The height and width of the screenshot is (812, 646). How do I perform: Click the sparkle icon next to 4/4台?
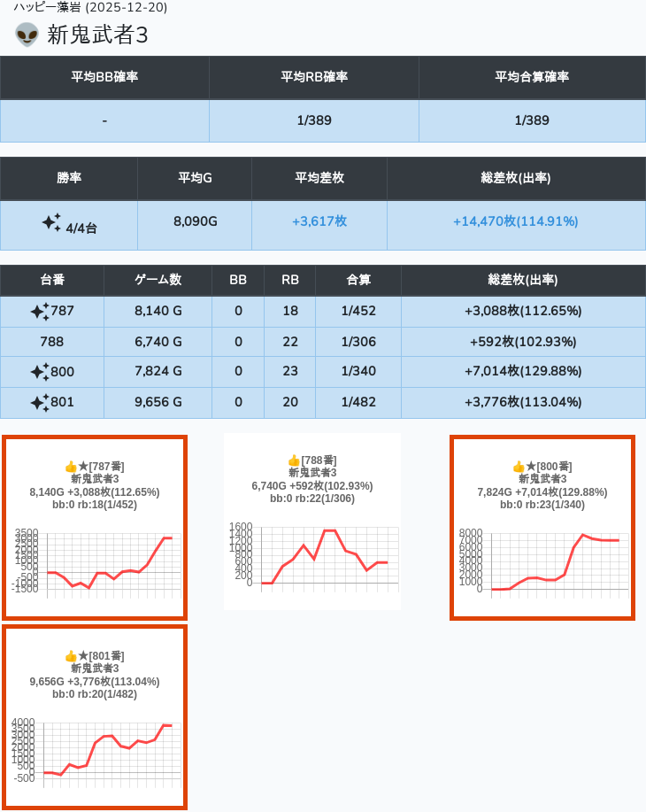51,222
